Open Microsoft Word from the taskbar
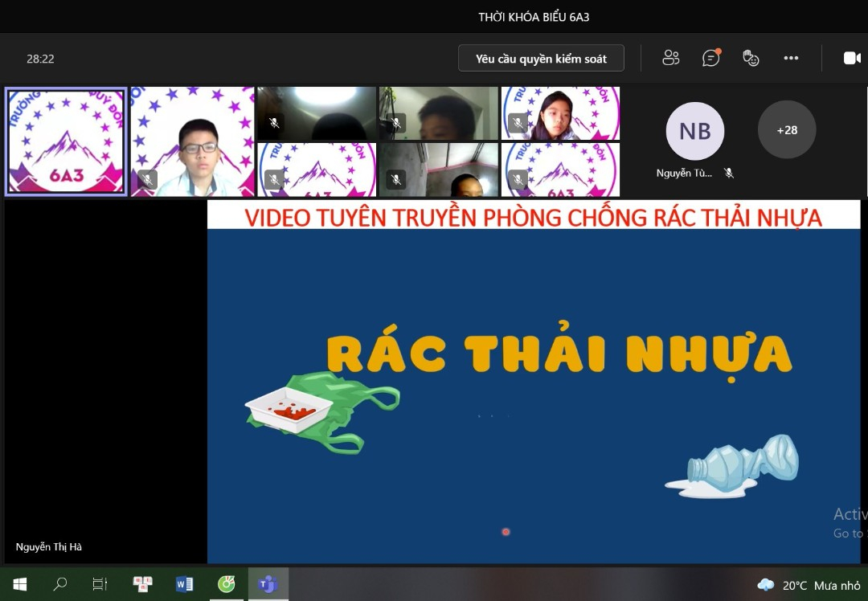Viewport: 868px width, 601px height. pos(184,584)
